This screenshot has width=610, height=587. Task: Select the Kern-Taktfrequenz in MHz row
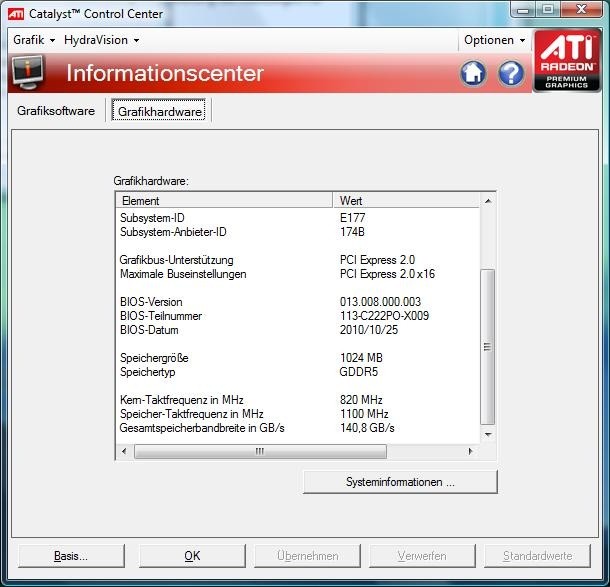[x=298, y=400]
